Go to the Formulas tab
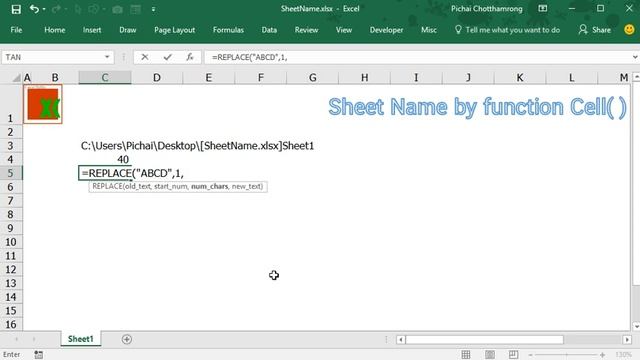640x360 pixels. tap(228, 30)
